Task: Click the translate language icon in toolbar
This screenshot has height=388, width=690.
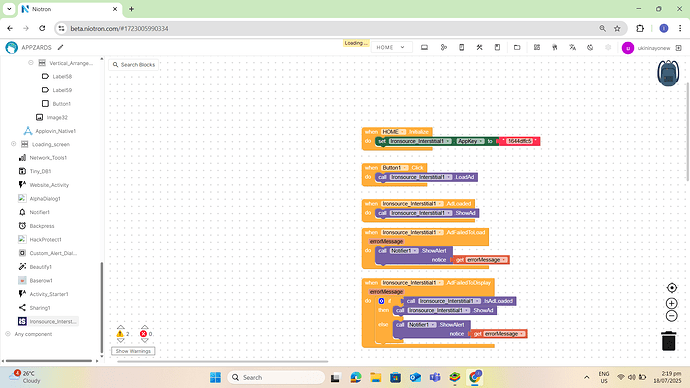Action: [572, 47]
